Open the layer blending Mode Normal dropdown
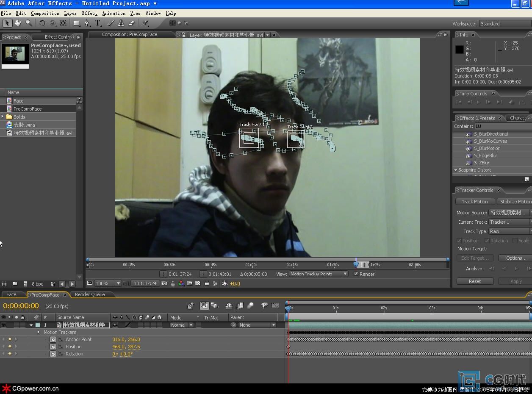This screenshot has width=532, height=394. [182, 325]
